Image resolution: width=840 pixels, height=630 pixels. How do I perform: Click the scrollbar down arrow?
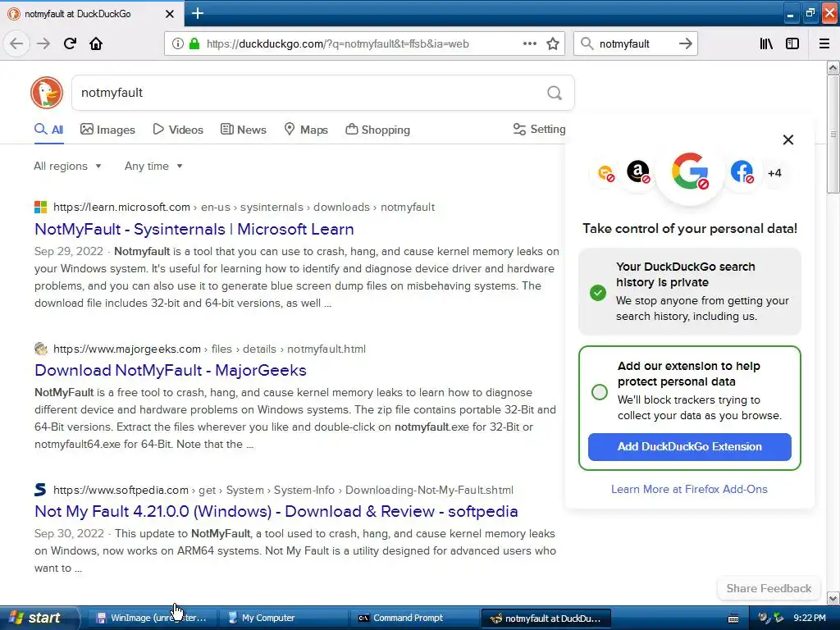click(x=833, y=598)
